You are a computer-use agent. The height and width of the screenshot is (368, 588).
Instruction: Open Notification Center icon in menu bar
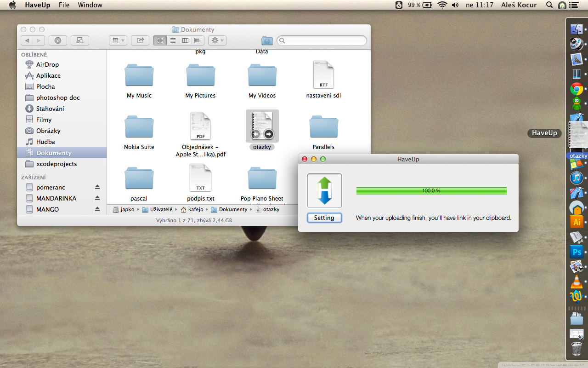pos(574,5)
